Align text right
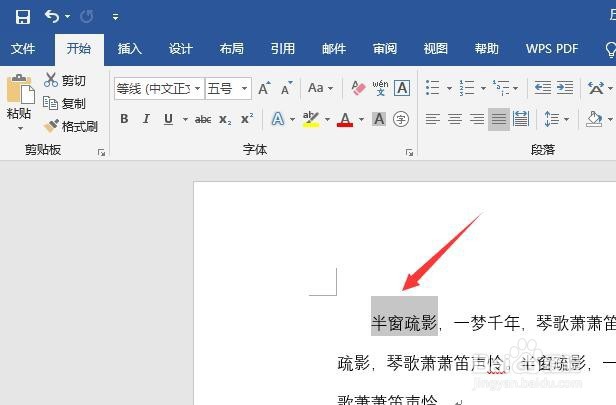The image size is (616, 405). coord(477,119)
